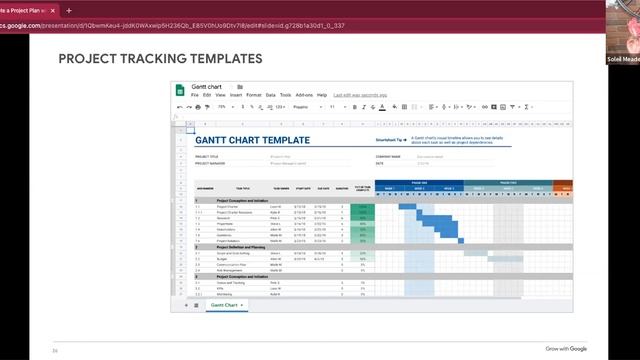Open the Edit menu

(207, 95)
